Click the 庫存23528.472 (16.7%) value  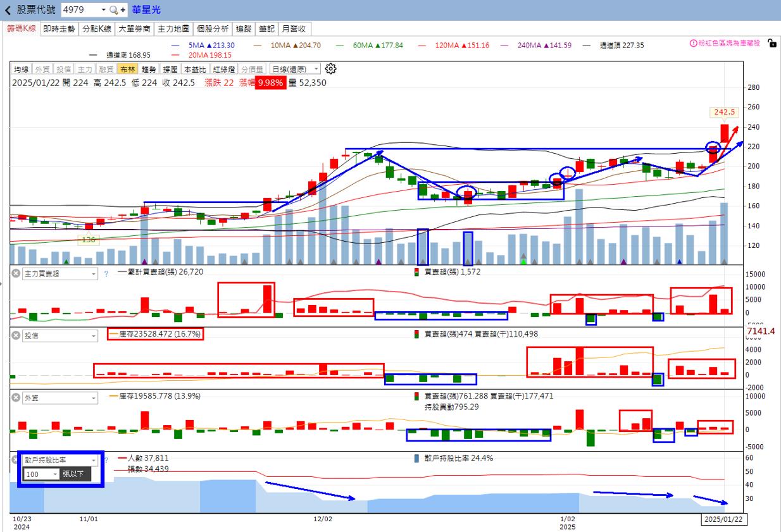[x=159, y=333]
